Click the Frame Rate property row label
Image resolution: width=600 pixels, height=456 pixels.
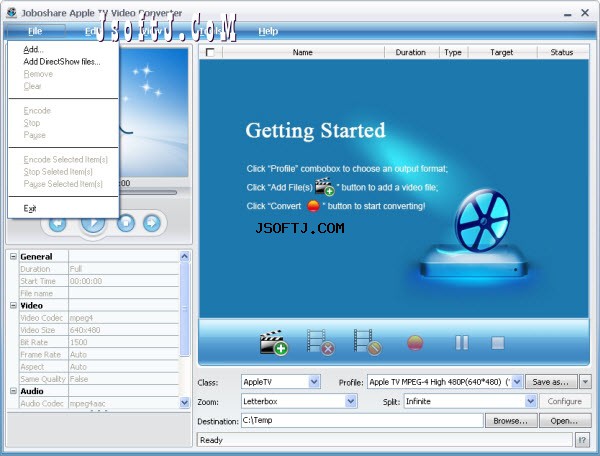point(41,355)
